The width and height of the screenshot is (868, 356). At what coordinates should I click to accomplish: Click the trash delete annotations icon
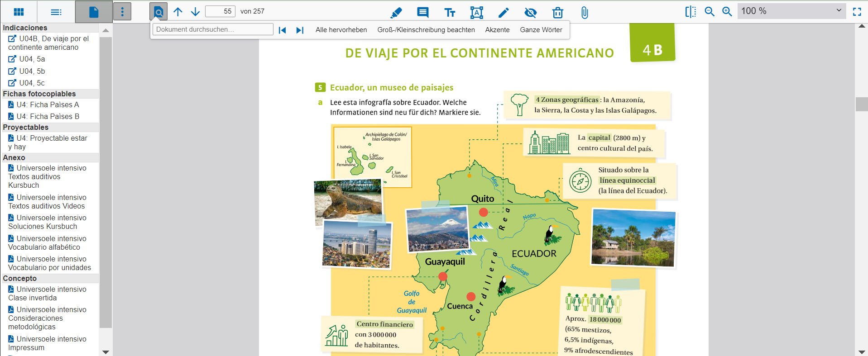click(x=558, y=12)
